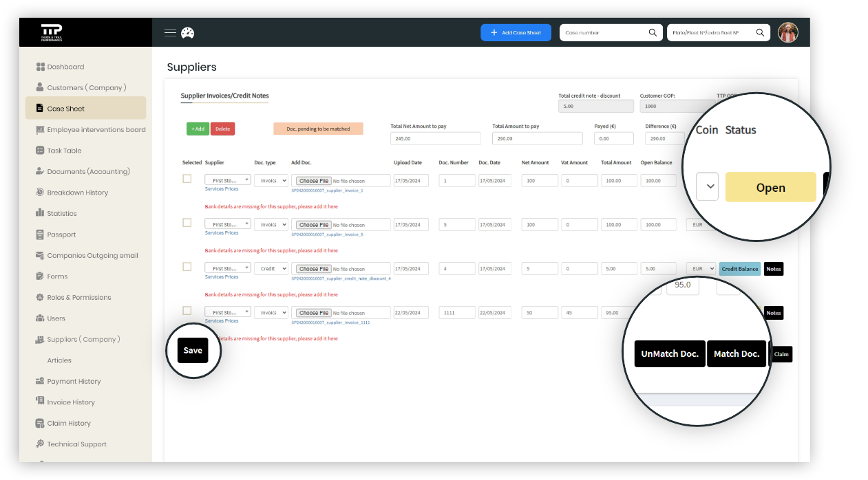
Task: Click the search icon in Case number field
Action: 653,32
